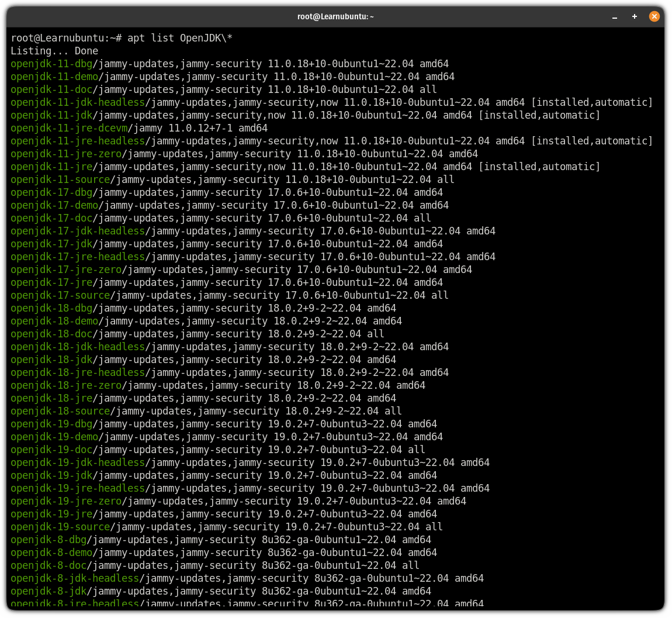Click version 11.0.12+7-1 on jre-dcevm row
Image resolution: width=672 pixels, height=618 pixels.
[x=200, y=128]
